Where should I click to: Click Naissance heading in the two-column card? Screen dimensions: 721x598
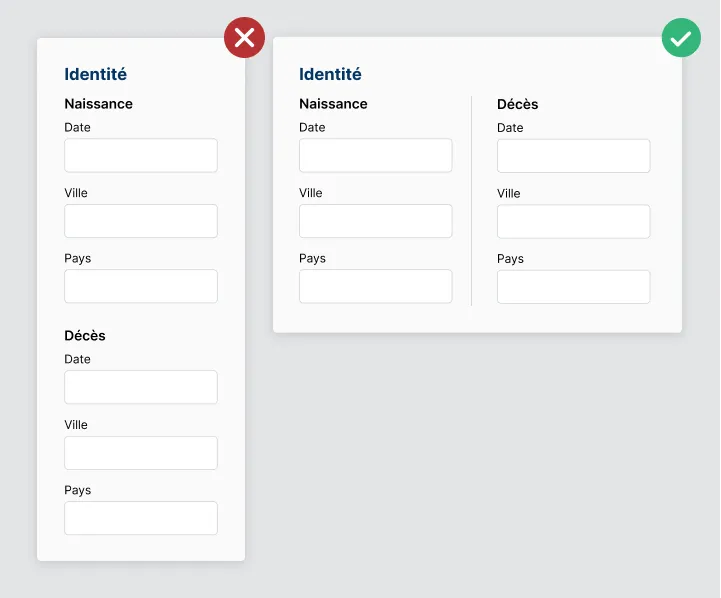pyautogui.click(x=333, y=104)
